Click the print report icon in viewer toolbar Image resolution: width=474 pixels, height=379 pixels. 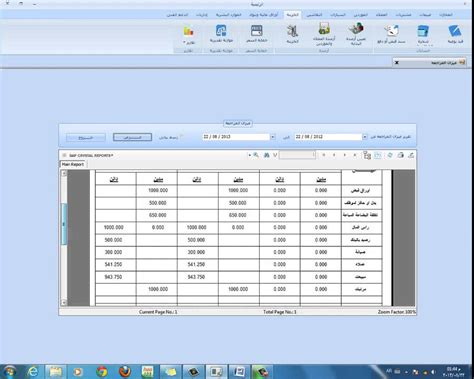401,155
